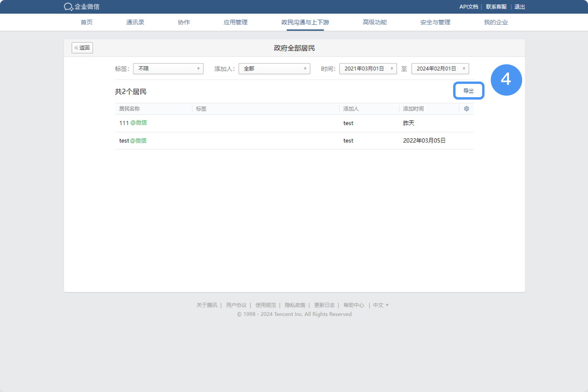
Task: Open the 添加人 dropdown showing 全部
Action: click(274, 69)
